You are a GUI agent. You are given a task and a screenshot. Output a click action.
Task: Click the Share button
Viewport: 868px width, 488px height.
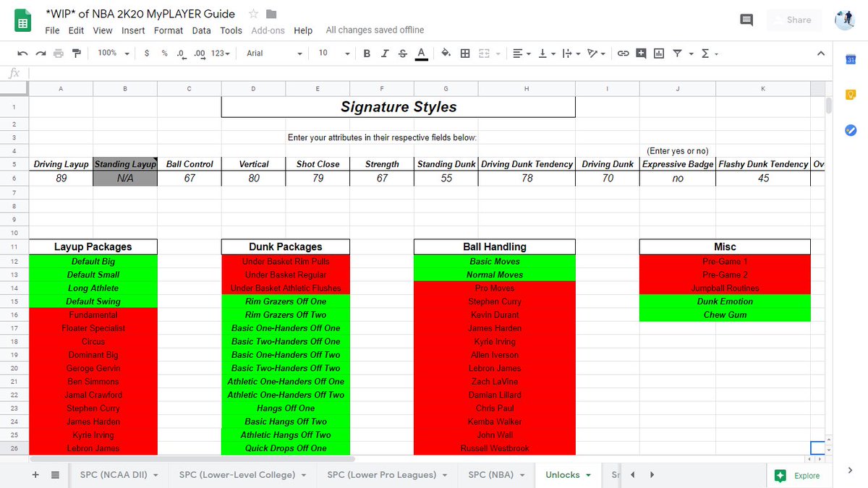click(x=794, y=20)
